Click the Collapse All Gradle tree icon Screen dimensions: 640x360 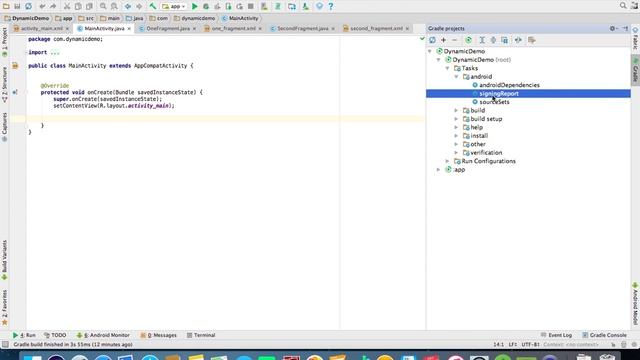click(x=493, y=40)
